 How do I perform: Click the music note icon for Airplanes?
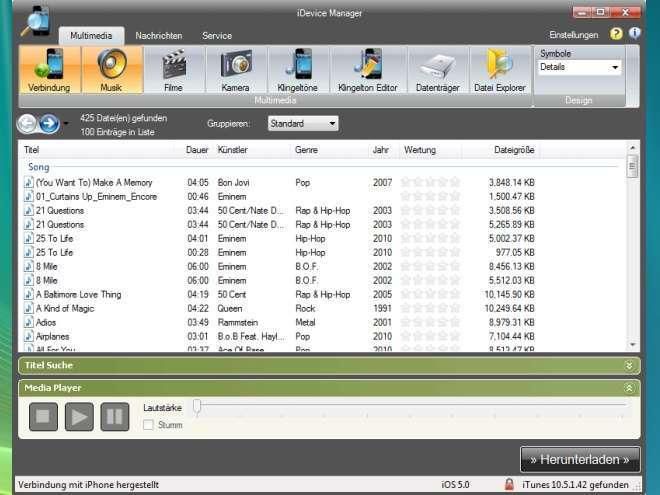29,336
